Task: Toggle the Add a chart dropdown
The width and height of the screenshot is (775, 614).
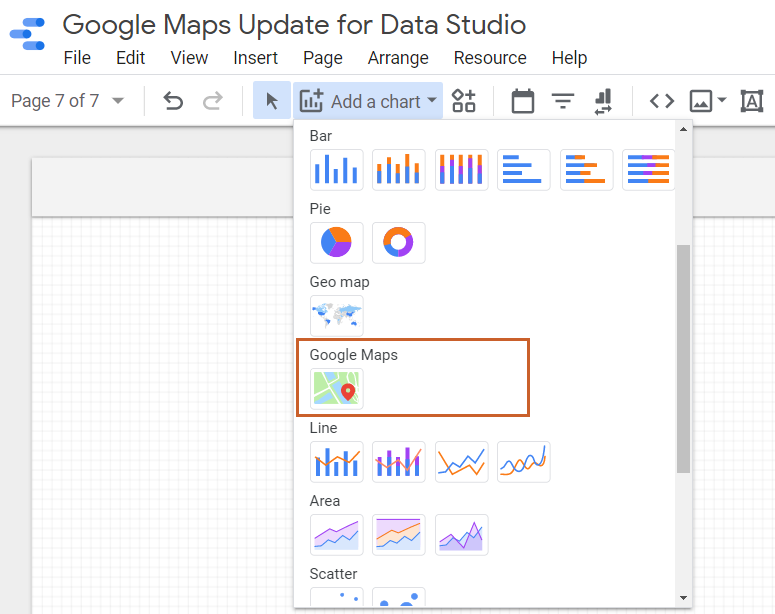Action: click(368, 101)
